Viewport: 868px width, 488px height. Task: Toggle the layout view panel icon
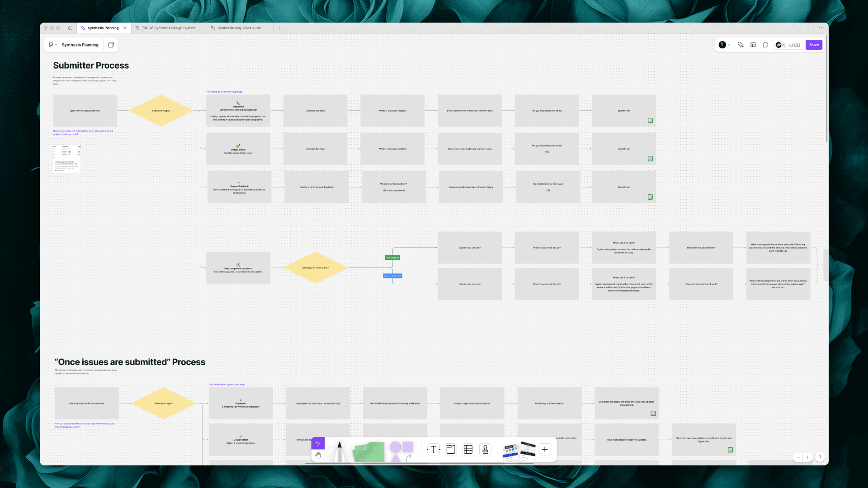pyautogui.click(x=753, y=45)
